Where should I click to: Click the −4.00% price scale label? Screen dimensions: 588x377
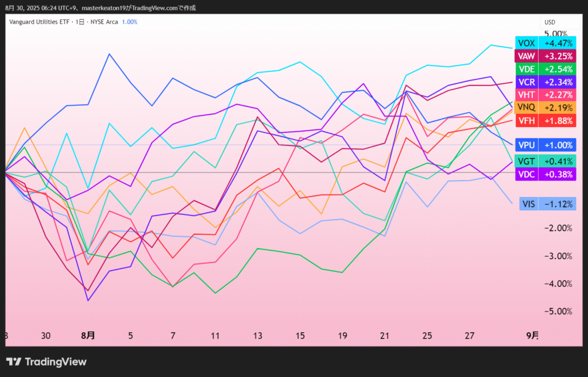point(558,283)
